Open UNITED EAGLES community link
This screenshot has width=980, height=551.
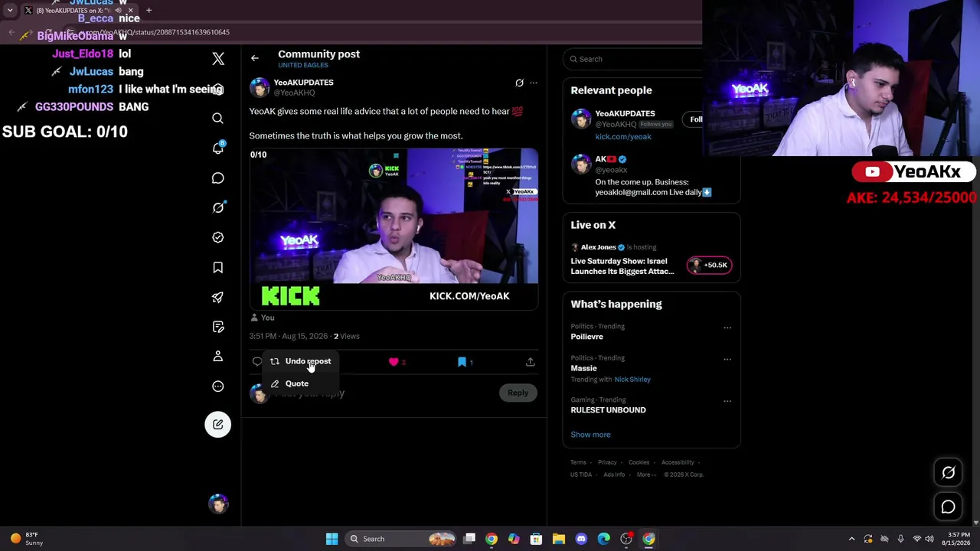click(x=303, y=66)
